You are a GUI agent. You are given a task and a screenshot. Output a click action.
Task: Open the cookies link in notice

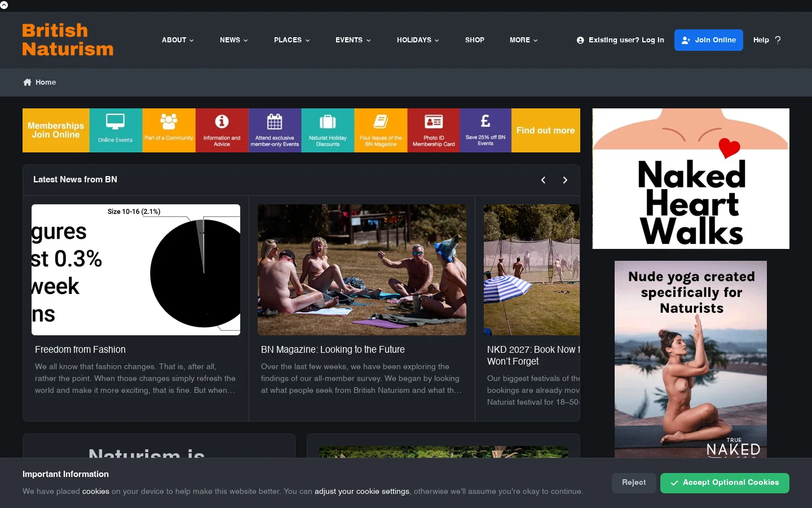pos(96,492)
